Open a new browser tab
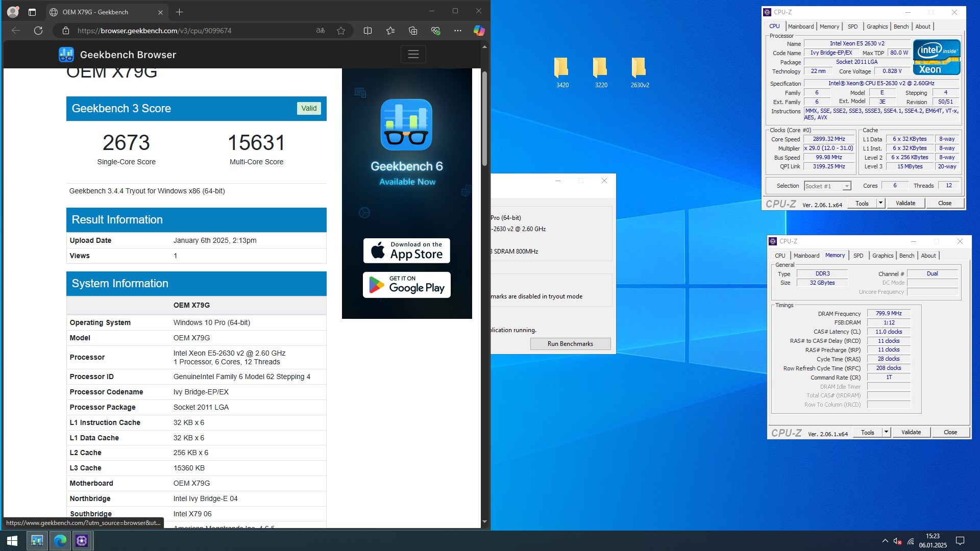 (179, 12)
